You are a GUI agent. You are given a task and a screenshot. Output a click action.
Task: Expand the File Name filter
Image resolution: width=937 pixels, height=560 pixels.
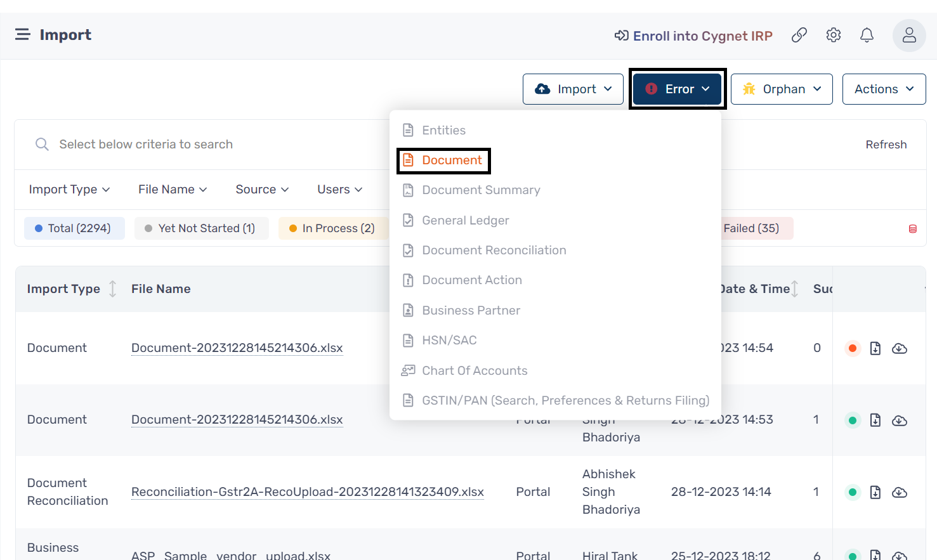point(173,190)
